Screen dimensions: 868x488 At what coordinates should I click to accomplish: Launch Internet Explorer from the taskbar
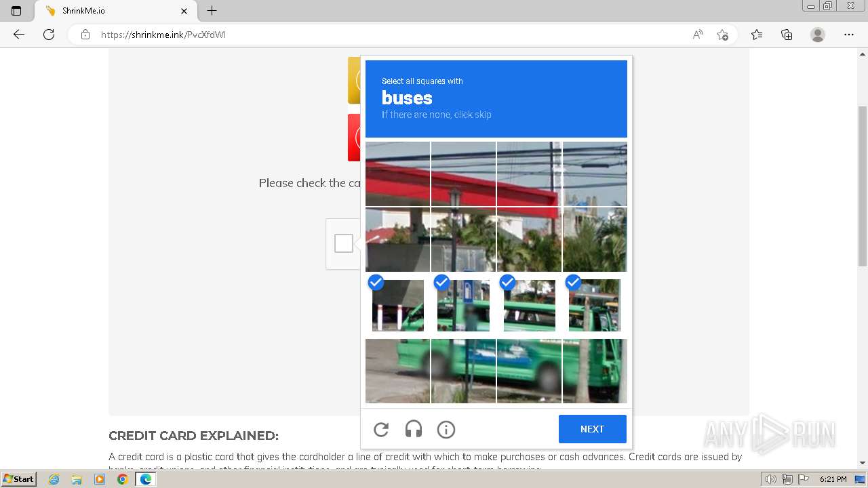pos(54,479)
